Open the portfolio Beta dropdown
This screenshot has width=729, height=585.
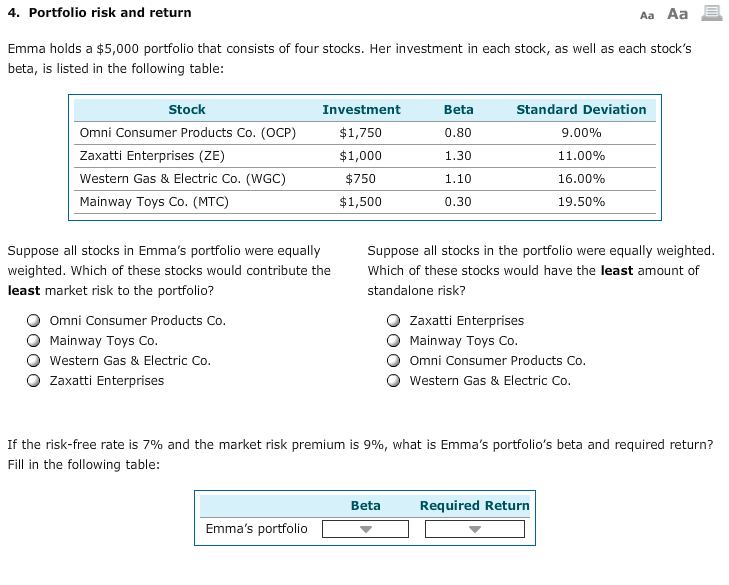pos(365,529)
